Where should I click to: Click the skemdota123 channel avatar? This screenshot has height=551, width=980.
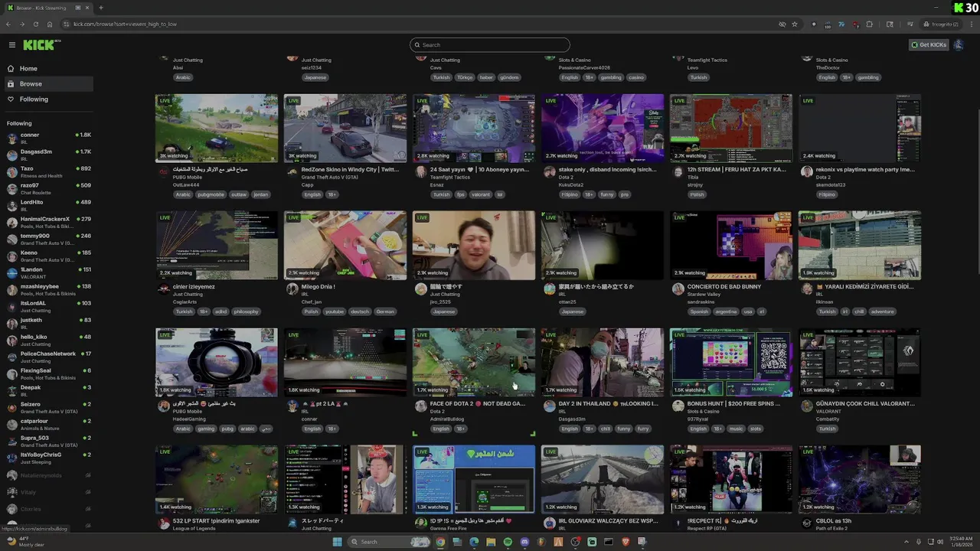pos(806,171)
